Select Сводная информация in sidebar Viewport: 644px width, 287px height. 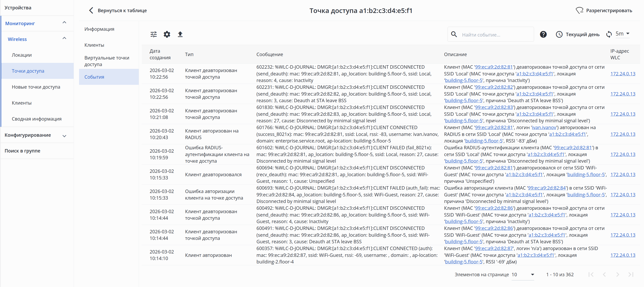tap(37, 119)
